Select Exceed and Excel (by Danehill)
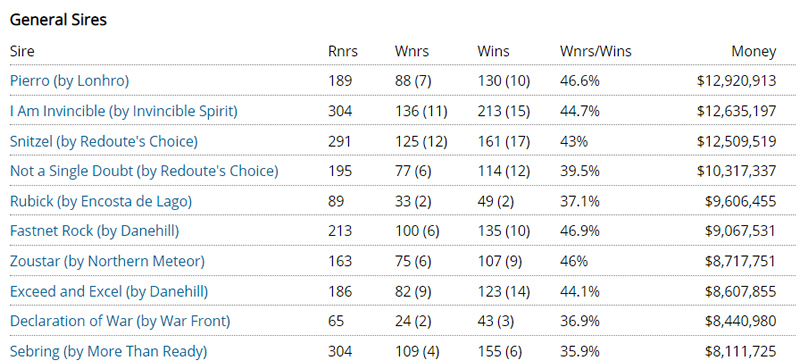 click(x=109, y=292)
